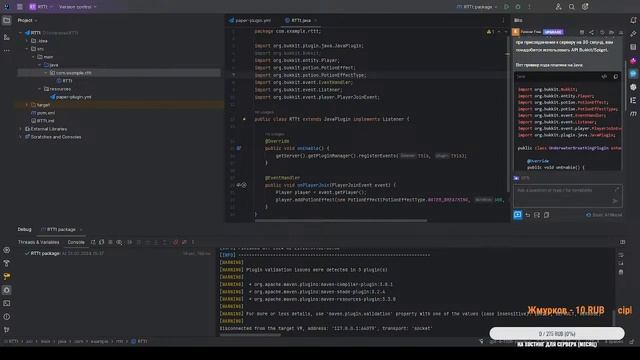Click RTTt class in bottom breadcrumb
This screenshot has width=640, height=360.
coord(139,341)
